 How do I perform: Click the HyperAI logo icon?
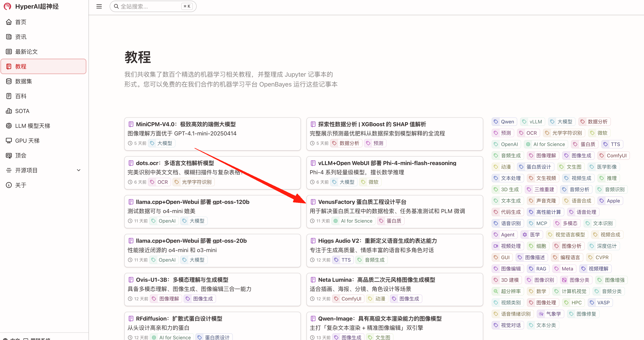pos(8,6)
